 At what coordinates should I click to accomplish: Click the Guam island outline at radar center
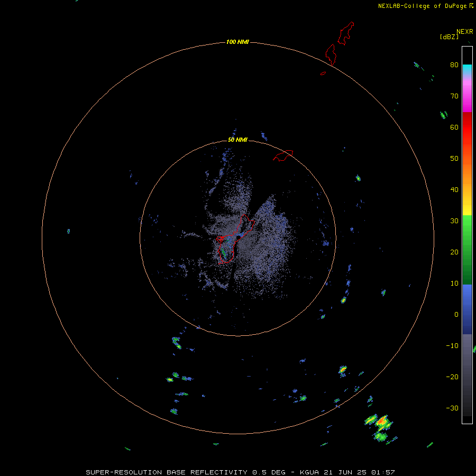pyautogui.click(x=235, y=239)
